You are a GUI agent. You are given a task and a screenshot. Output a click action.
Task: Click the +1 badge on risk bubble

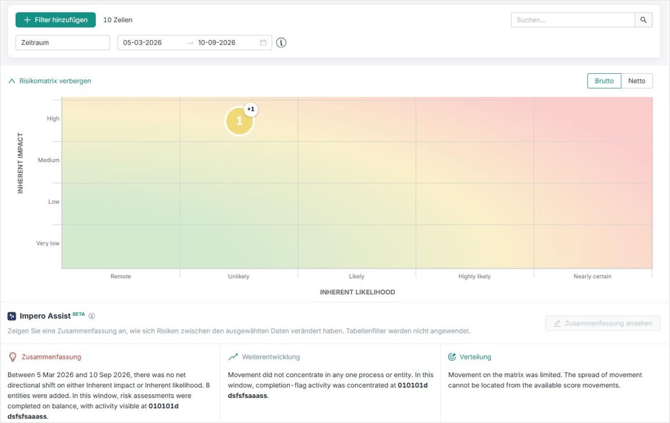[x=251, y=109]
